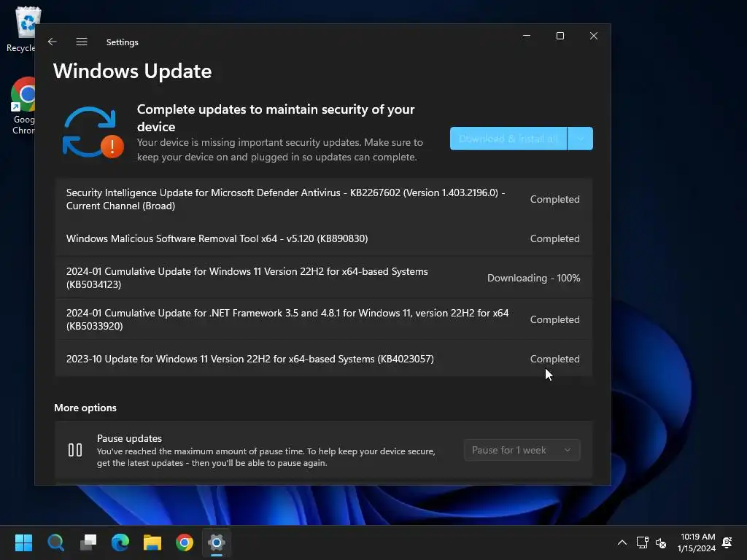The height and width of the screenshot is (560, 747).
Task: Launch Google Chrome from the taskbar
Action: (x=185, y=542)
